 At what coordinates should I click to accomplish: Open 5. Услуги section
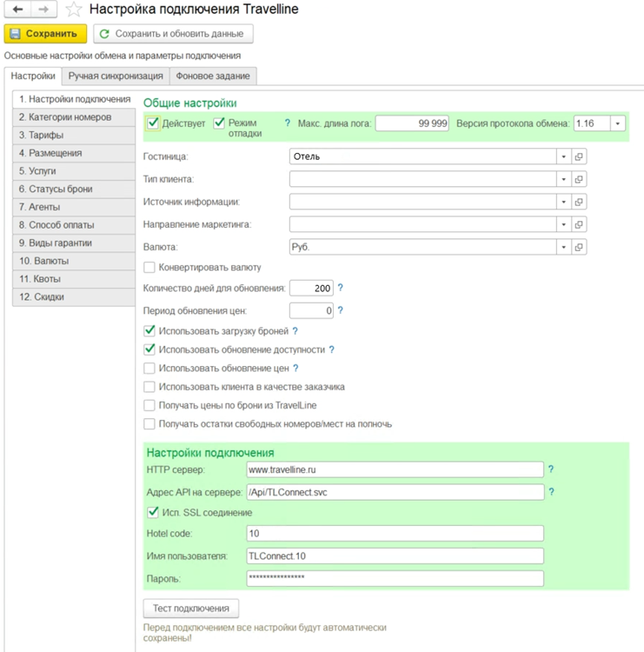point(74,171)
